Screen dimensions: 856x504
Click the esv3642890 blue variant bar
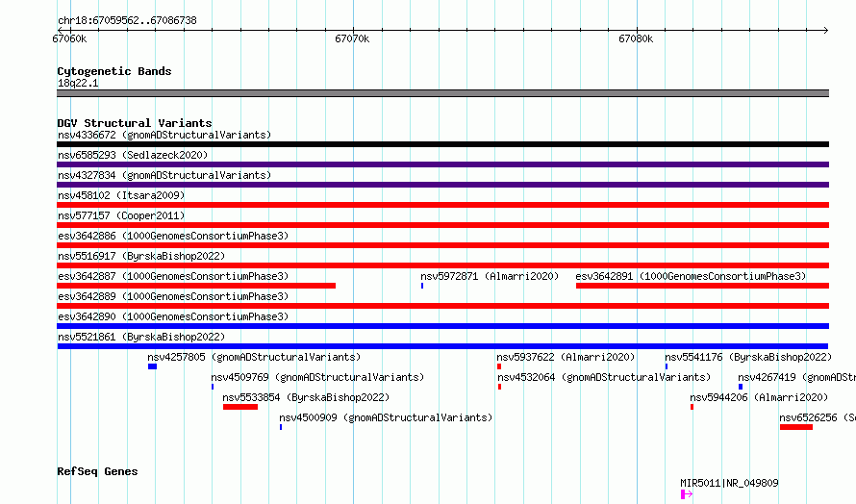point(442,326)
